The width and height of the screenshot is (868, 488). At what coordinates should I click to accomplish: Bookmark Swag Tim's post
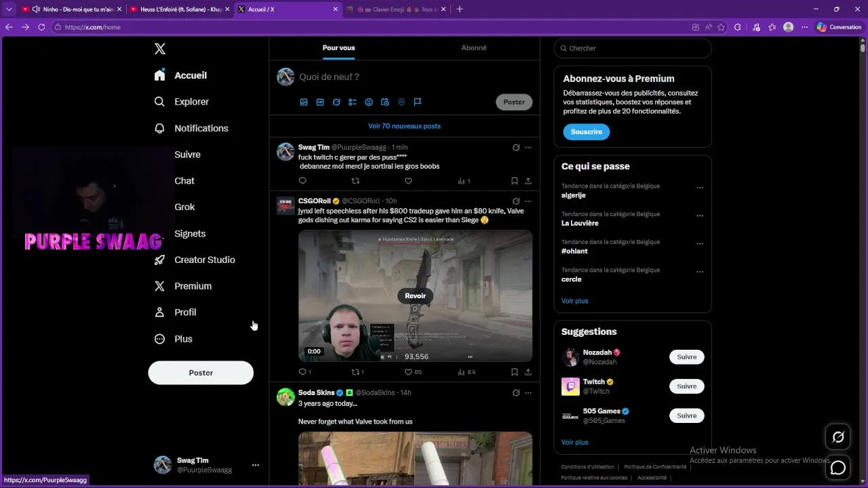[x=515, y=181]
